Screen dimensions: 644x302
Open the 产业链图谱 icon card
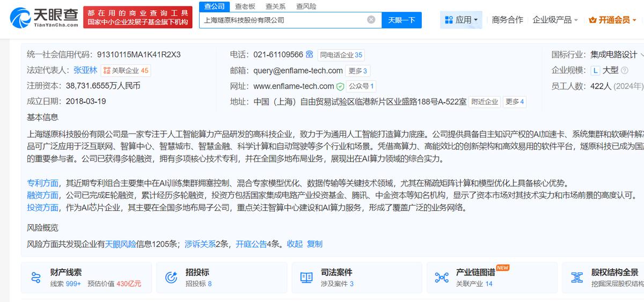click(442, 277)
